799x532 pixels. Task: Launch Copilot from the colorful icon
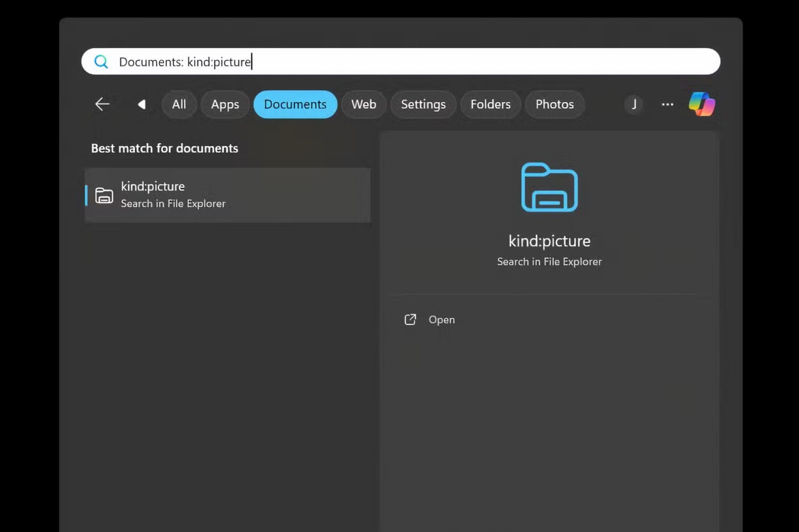[x=701, y=104]
